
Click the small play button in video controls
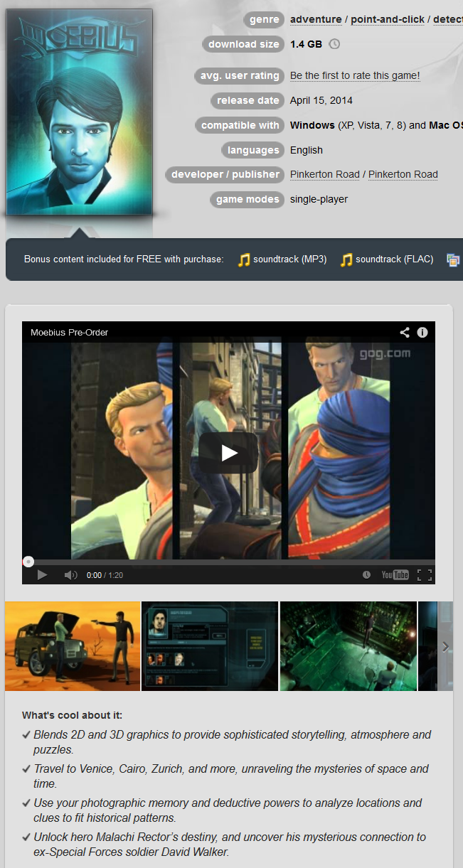tap(42, 574)
